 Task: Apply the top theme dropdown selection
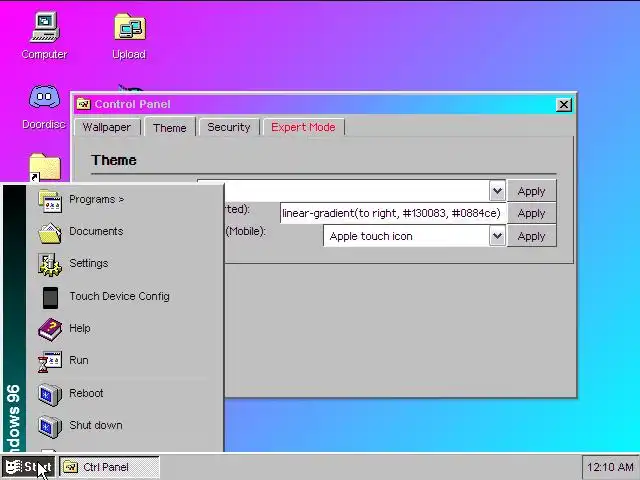pos(531,191)
